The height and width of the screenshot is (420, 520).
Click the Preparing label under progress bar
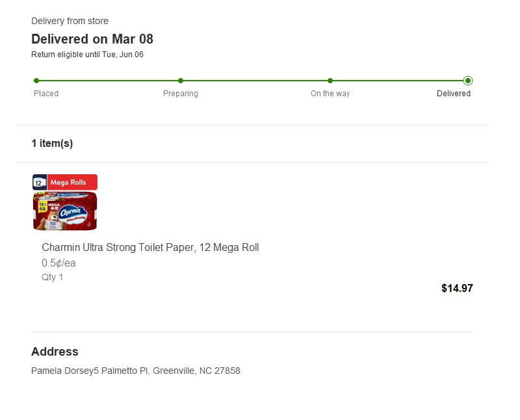pos(181,94)
